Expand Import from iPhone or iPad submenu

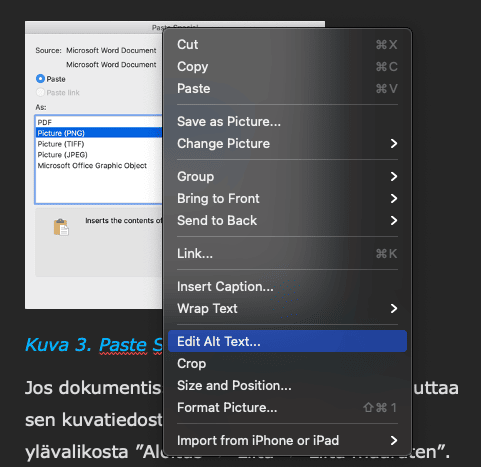click(x=287, y=441)
